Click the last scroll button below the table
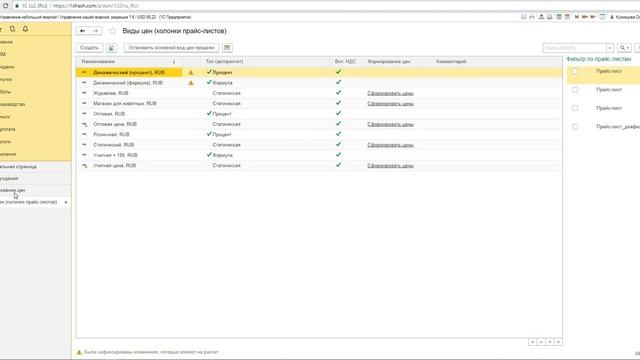The image size is (640, 360). pos(558,342)
